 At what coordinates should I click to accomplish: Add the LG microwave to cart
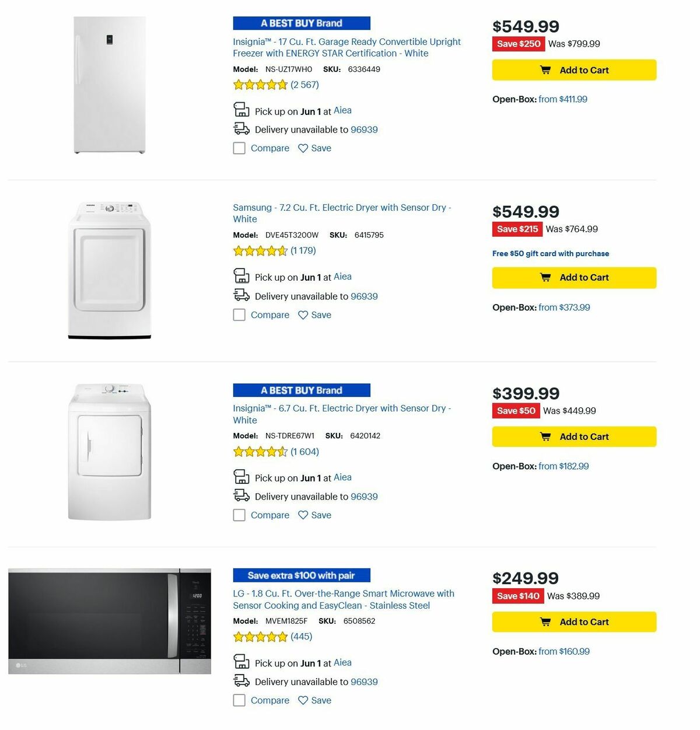(575, 621)
